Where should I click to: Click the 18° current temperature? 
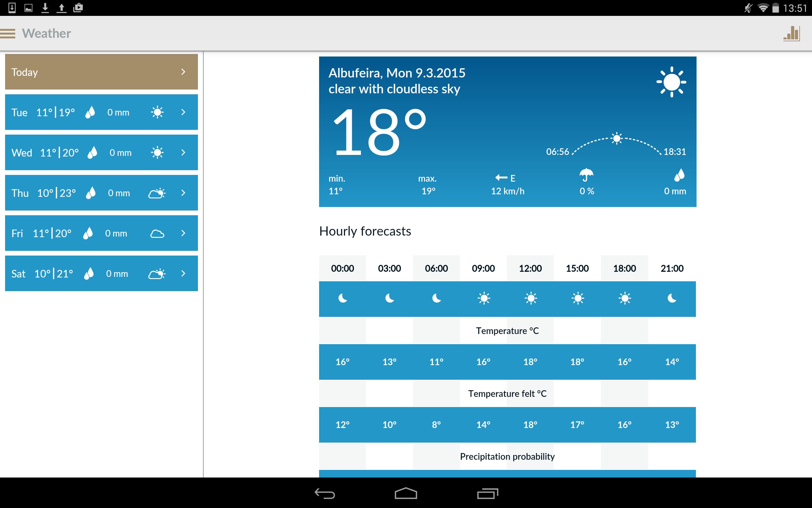tap(379, 132)
